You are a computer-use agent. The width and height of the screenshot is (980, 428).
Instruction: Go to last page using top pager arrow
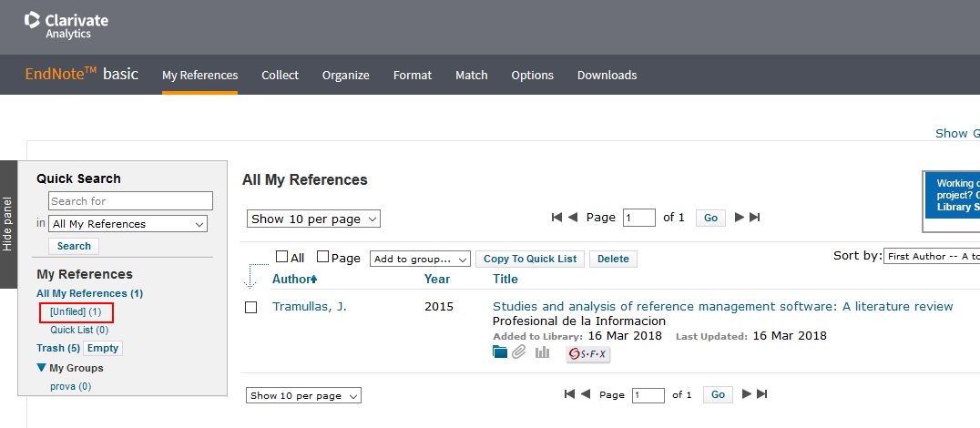point(754,218)
